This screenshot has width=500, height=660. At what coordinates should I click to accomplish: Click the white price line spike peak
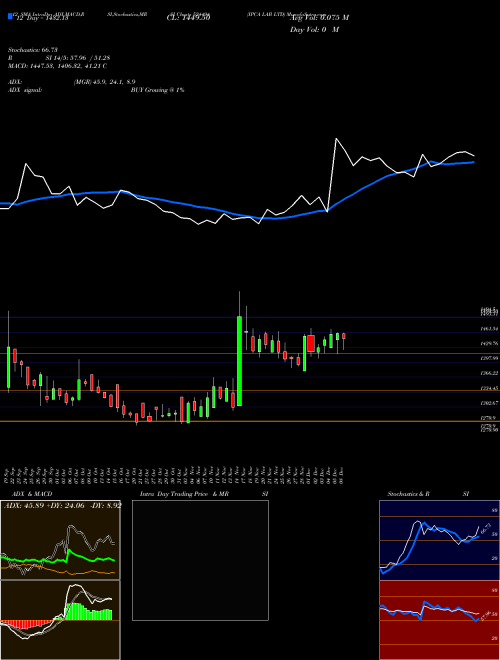[x=336, y=138]
